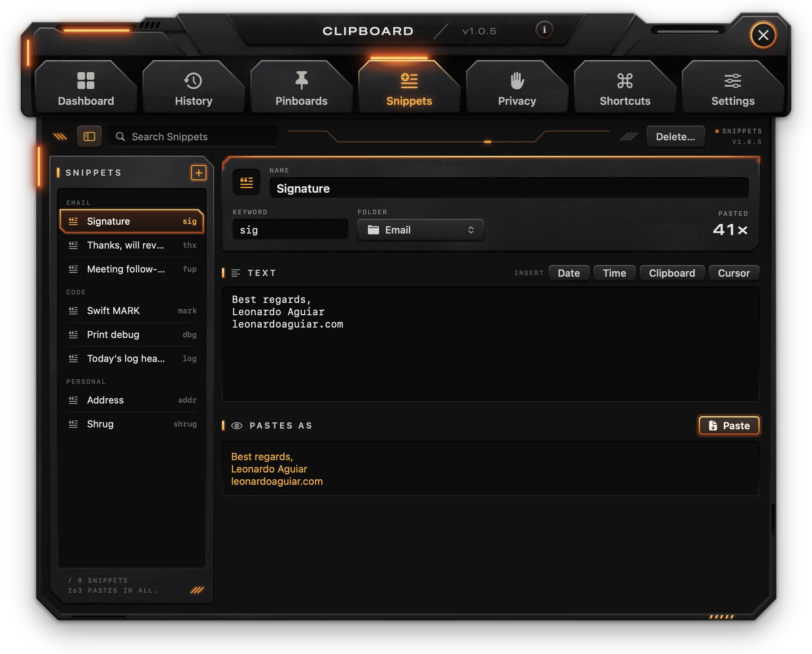Select the Snippets tab
This screenshot has width=812, height=654.
click(409, 87)
